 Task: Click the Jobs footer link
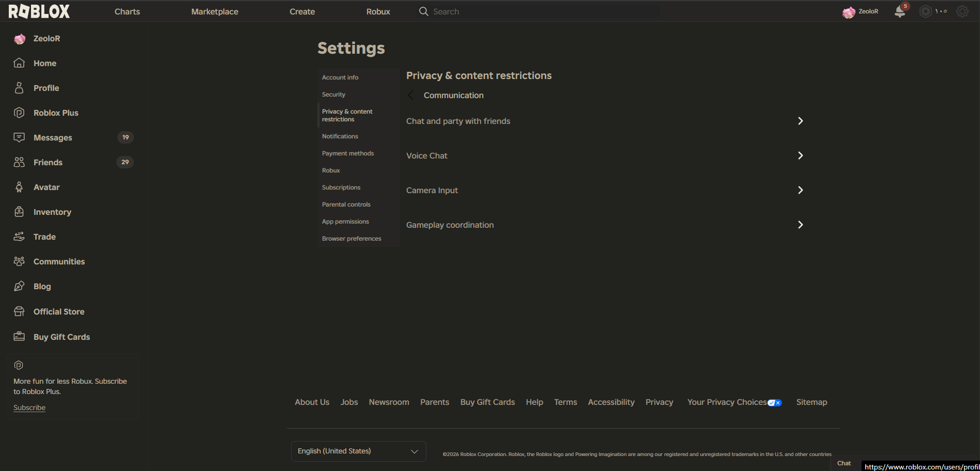(349, 402)
